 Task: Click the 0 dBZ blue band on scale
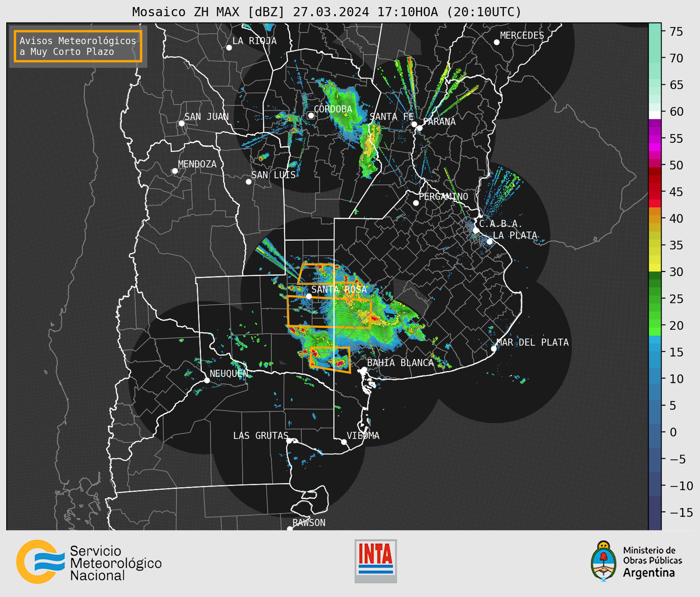point(655,432)
